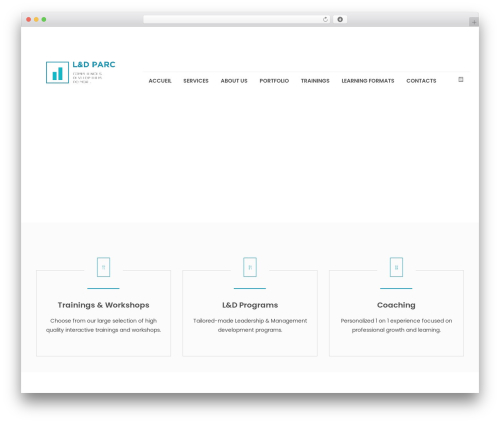Screen dimensions: 500x423
Task: Open LEARNING FORMATS in the navigation
Action: point(368,81)
